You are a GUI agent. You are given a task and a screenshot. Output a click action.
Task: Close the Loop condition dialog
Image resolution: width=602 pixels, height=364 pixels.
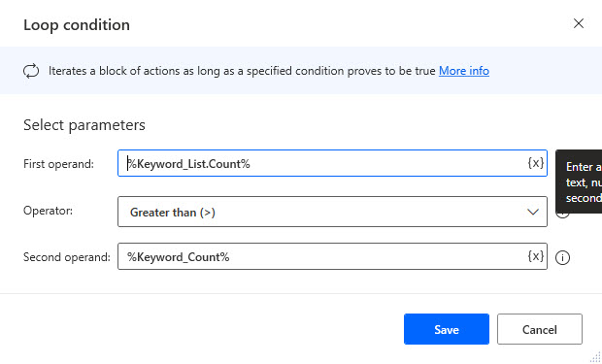point(579,24)
